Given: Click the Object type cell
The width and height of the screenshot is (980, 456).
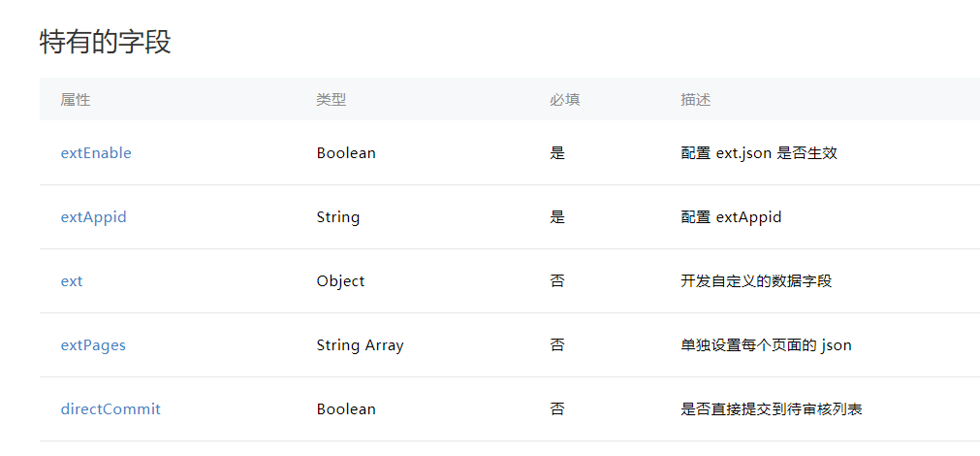Looking at the screenshot, I should click(x=340, y=281).
